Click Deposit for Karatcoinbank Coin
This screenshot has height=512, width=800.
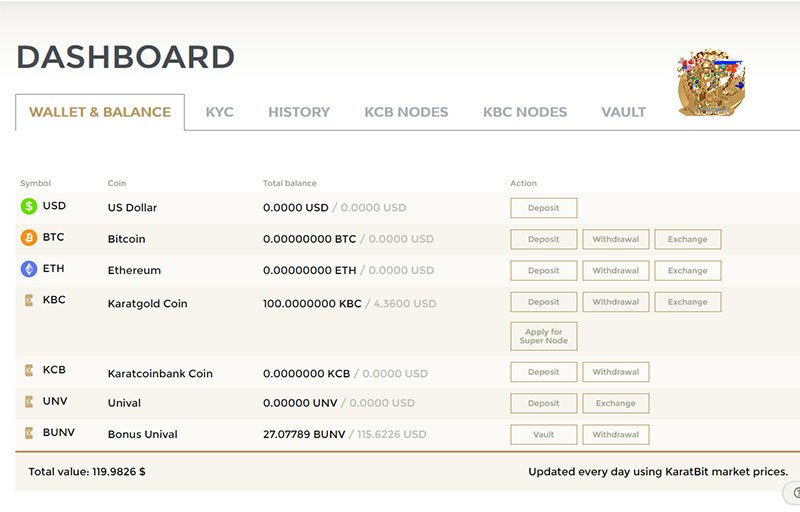click(544, 372)
